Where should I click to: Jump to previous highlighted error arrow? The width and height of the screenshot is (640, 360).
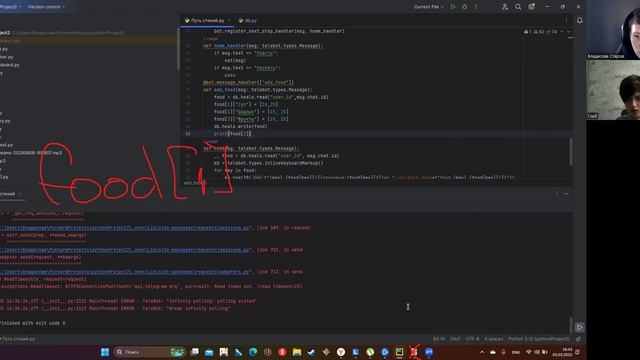click(562, 31)
